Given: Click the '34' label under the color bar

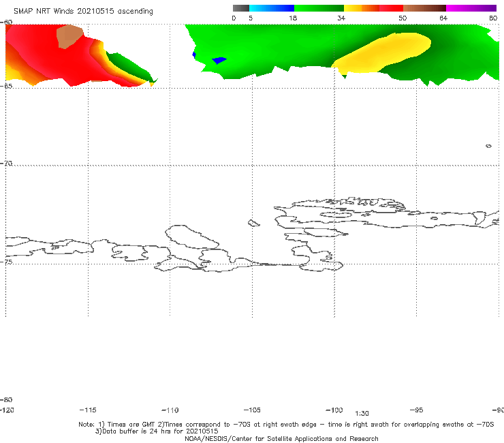Looking at the screenshot, I should (341, 18).
